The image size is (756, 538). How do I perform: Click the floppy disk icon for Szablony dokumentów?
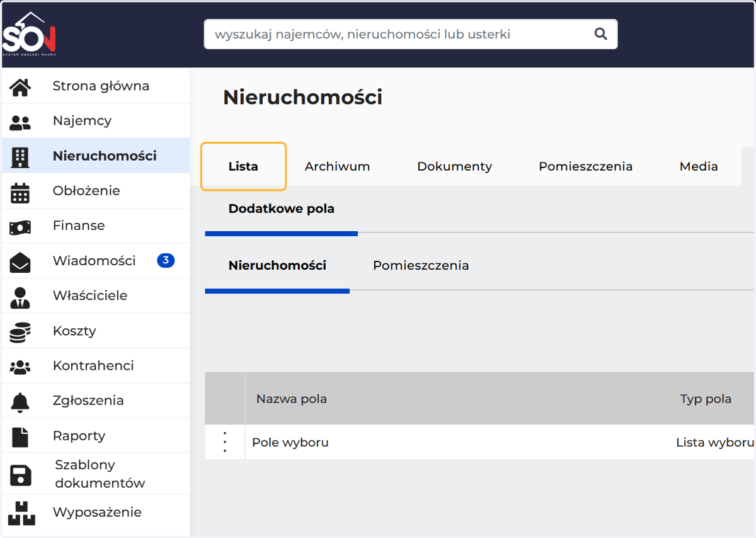20,475
